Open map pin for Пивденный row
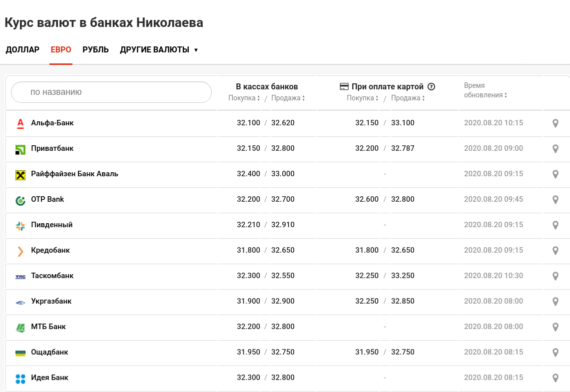The width and height of the screenshot is (570, 392). [x=556, y=225]
